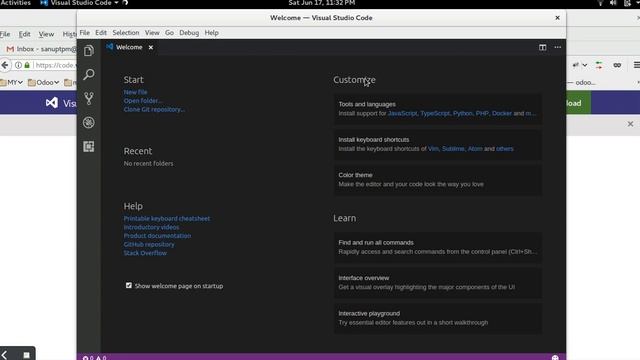Open Introductory videos link
Screen dimensions: 640x360
click(x=151, y=227)
